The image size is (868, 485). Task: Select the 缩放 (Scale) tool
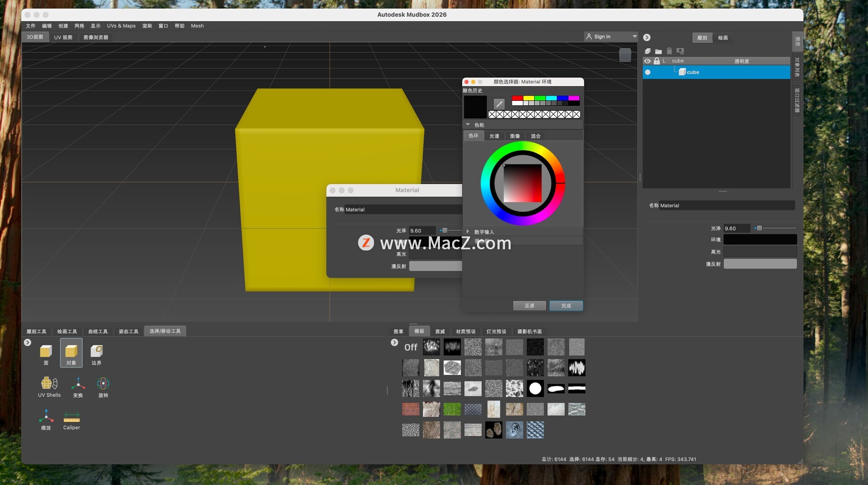46,419
